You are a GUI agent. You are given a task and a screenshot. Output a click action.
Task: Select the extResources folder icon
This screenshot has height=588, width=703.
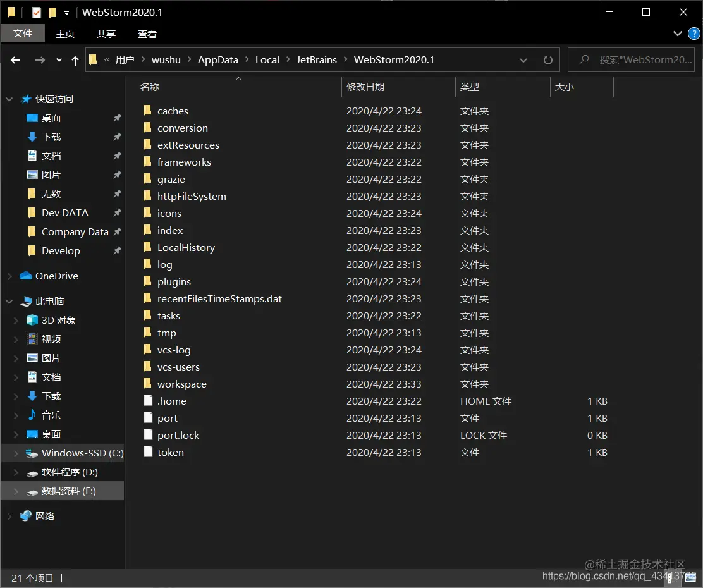[147, 144]
